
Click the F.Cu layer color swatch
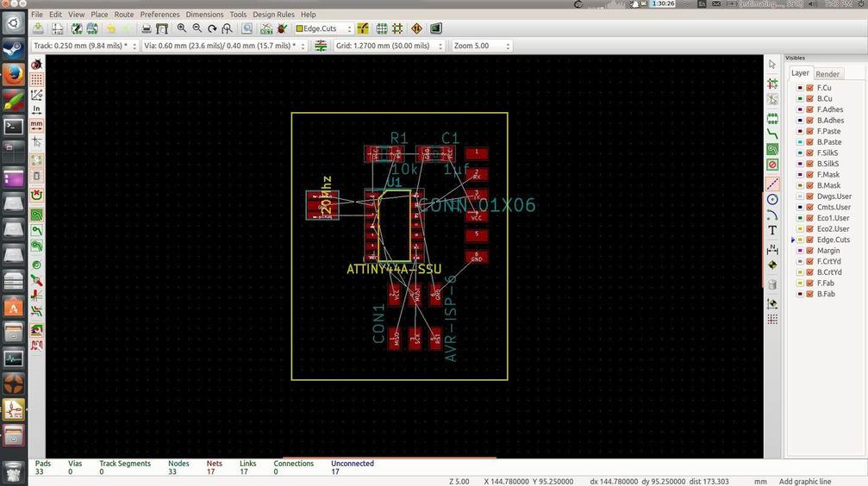[x=800, y=87]
